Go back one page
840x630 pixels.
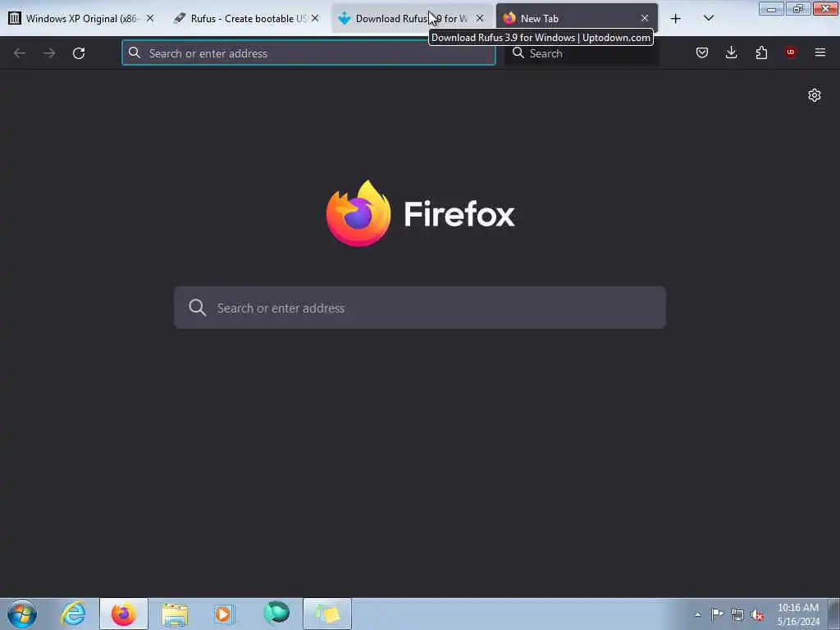tap(20, 53)
